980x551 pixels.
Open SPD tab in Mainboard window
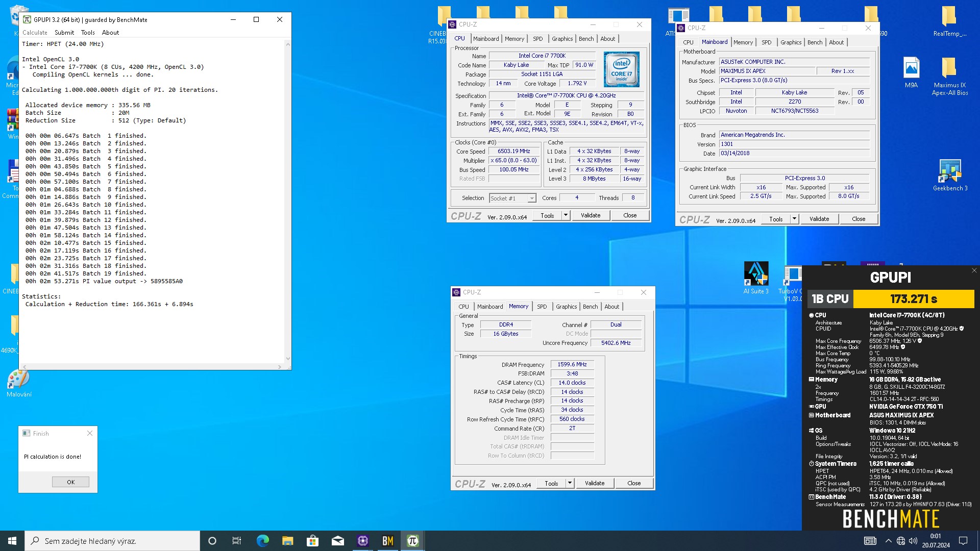tap(767, 42)
